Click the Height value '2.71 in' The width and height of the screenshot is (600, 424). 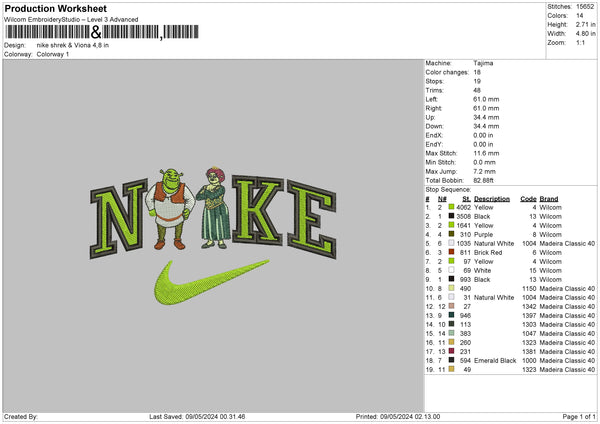tap(585, 24)
